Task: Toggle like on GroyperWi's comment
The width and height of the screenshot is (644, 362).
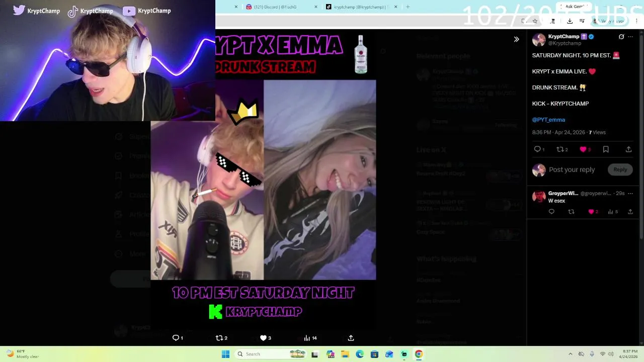Action: pos(591,212)
